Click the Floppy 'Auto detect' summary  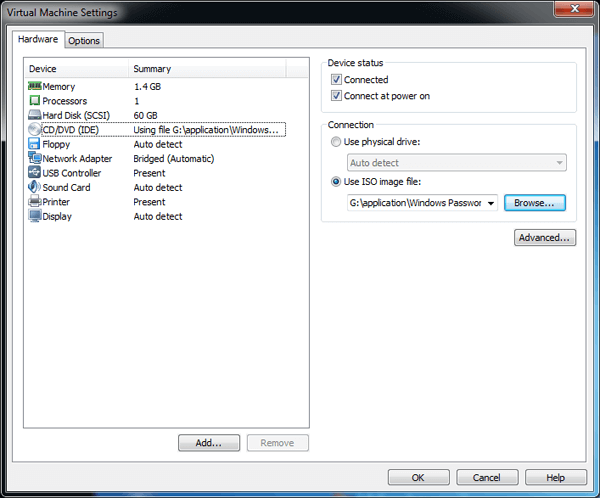point(158,144)
